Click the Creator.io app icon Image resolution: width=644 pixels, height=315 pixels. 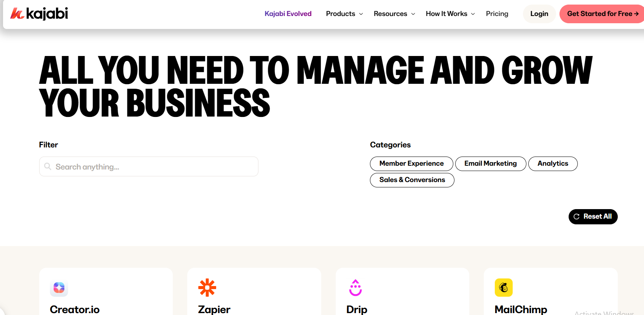(59, 288)
